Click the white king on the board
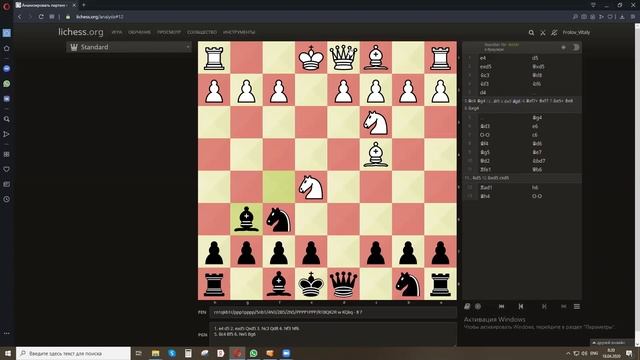Viewport: 640px width, 360px height. [311, 58]
